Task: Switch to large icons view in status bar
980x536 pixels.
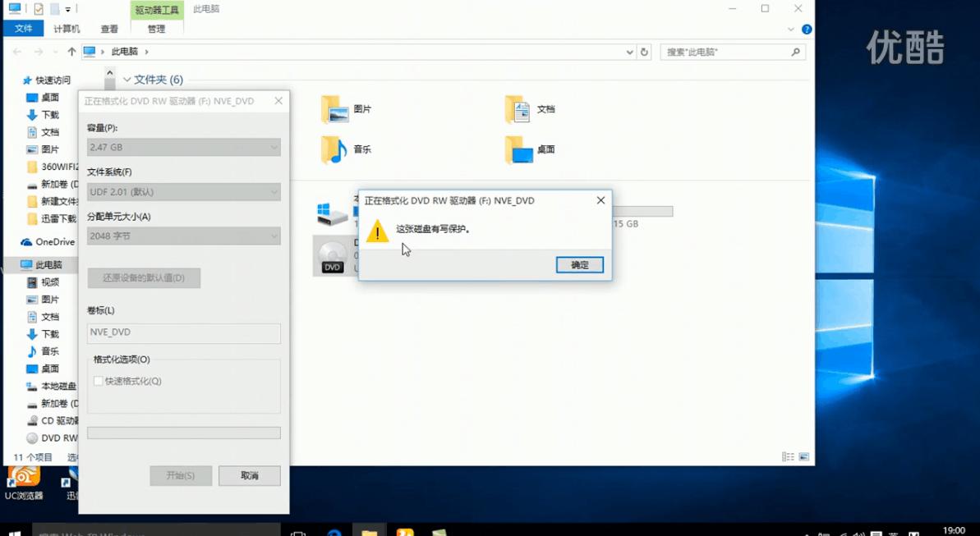Action: (x=803, y=457)
